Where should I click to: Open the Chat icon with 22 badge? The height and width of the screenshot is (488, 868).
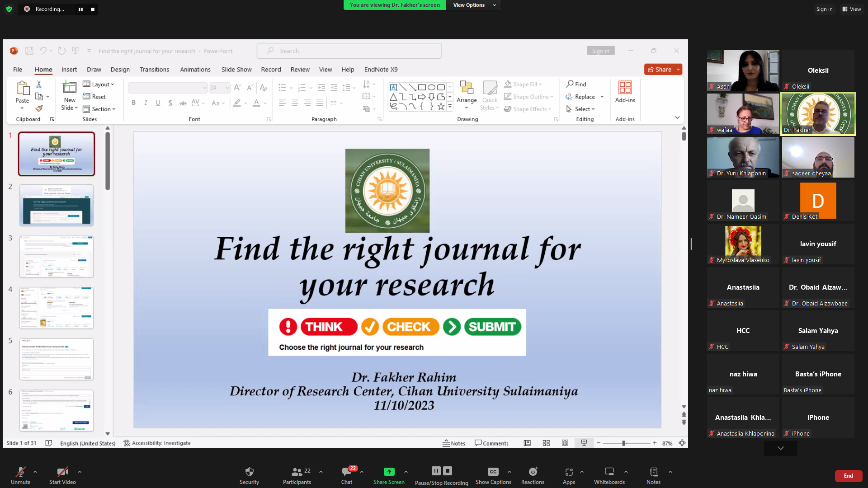[347, 471]
